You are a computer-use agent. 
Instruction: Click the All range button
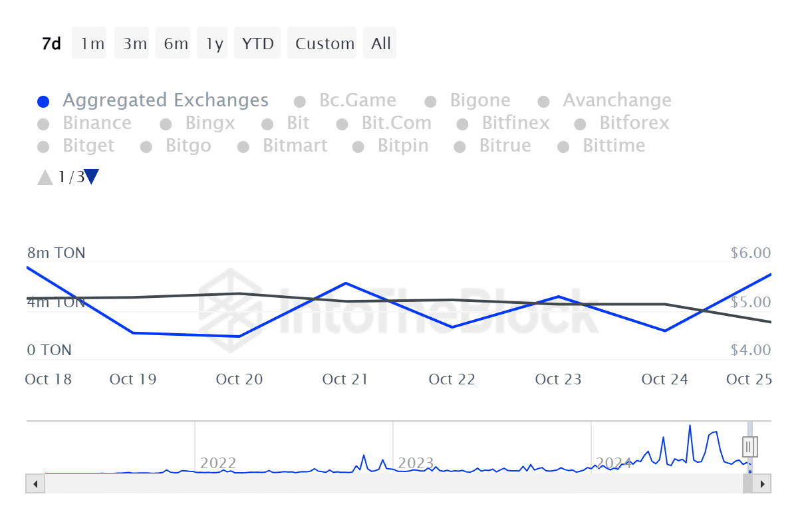coord(381,44)
